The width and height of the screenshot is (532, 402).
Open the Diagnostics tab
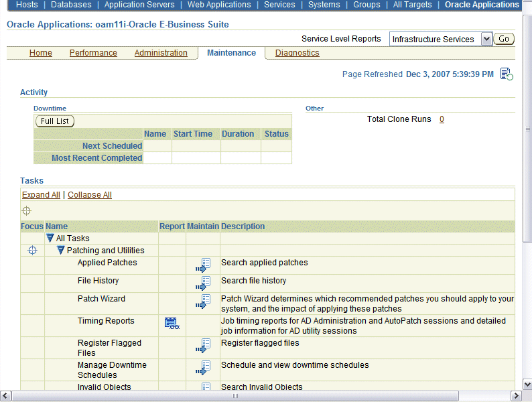pos(297,53)
